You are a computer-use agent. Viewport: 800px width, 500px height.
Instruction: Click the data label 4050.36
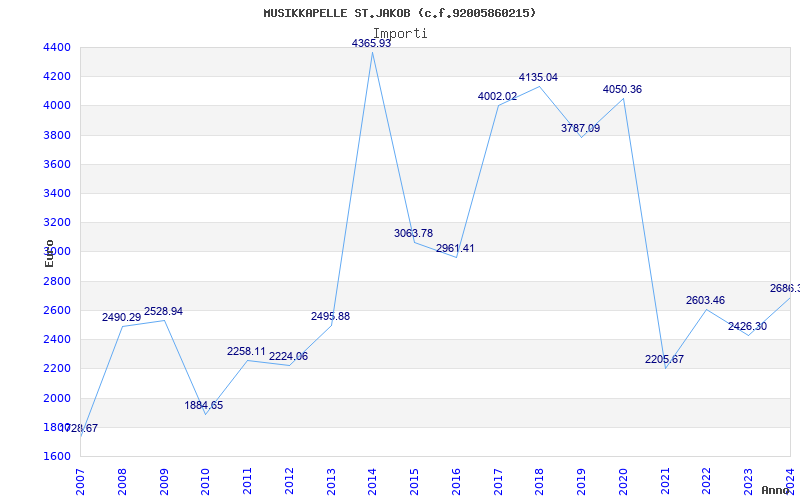point(622,89)
